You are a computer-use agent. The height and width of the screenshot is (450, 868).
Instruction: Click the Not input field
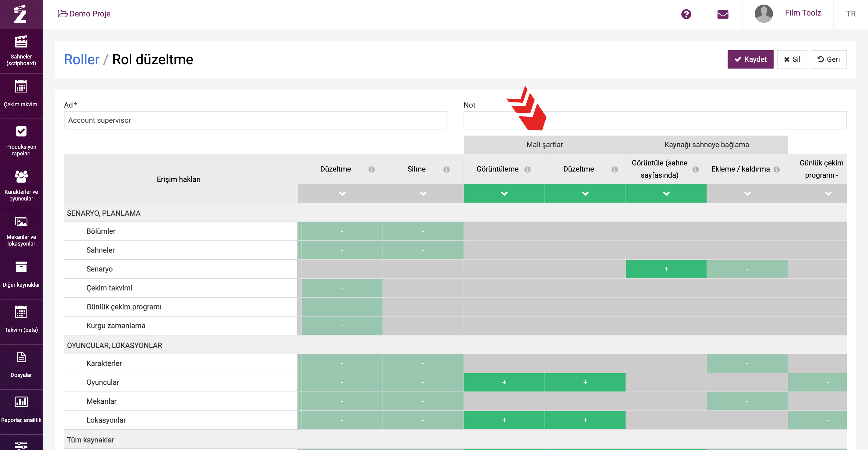655,120
